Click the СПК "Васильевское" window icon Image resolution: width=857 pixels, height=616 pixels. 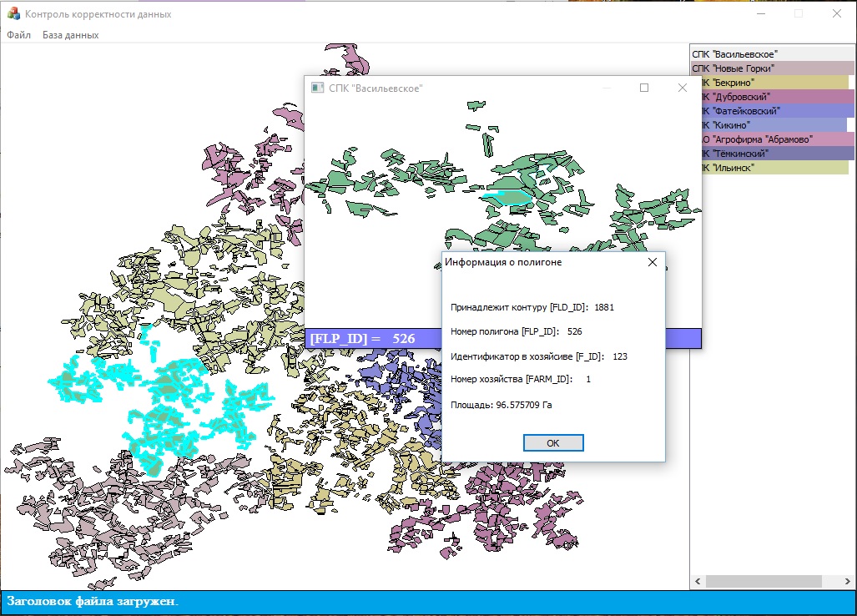317,88
